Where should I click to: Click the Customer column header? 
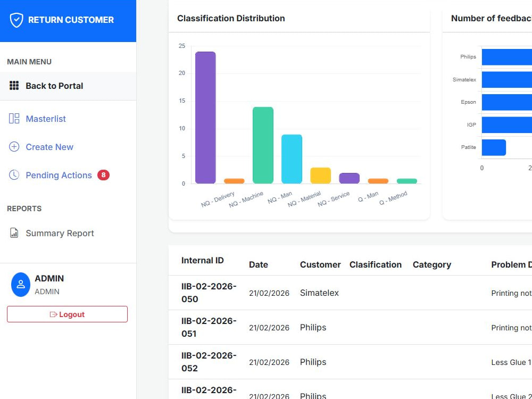tap(320, 264)
